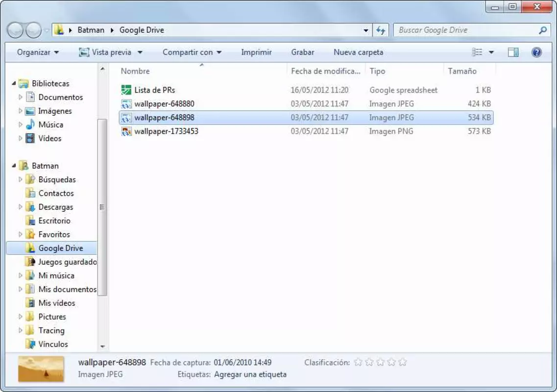The image size is (557, 392).
Task: Click Imprimir in the toolbar
Action: pyautogui.click(x=256, y=52)
